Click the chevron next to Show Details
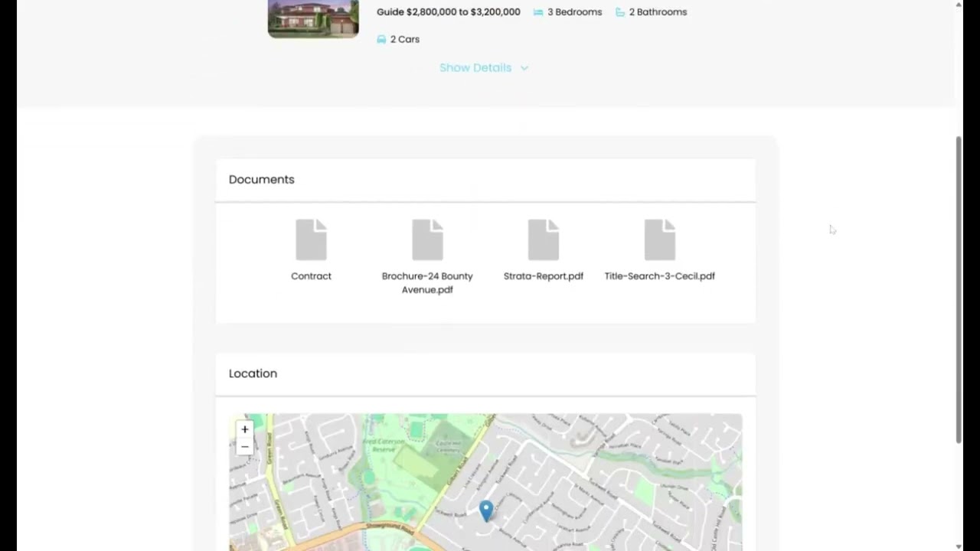 [x=524, y=68]
